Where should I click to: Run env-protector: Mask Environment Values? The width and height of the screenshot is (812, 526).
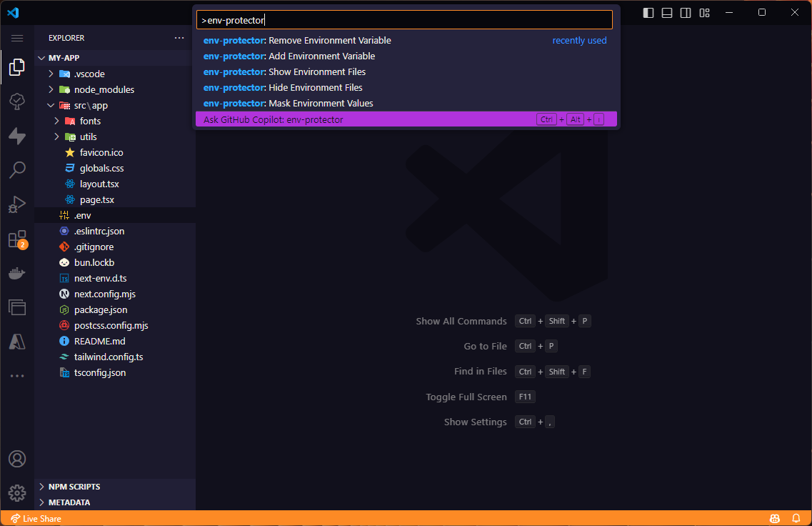(406, 103)
